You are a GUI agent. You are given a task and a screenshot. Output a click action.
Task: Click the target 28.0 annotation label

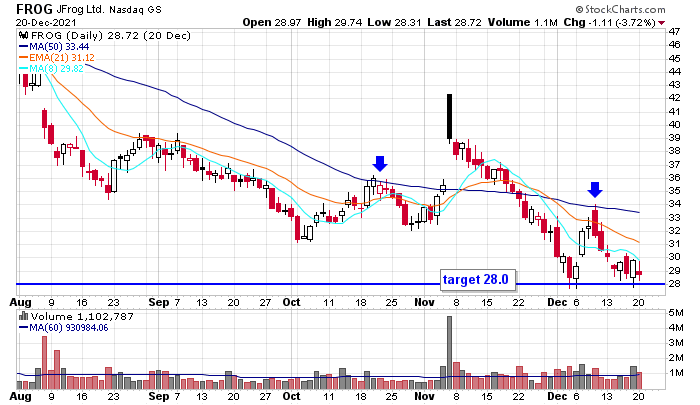pyautogui.click(x=476, y=280)
